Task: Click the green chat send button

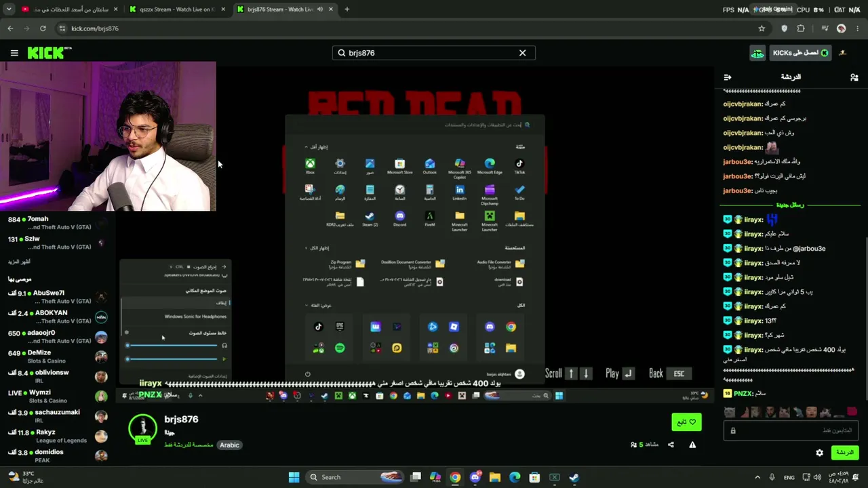Action: (x=844, y=453)
